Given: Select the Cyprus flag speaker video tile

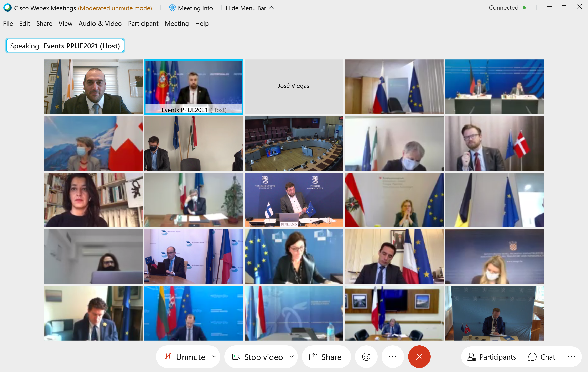Looking at the screenshot, I should [93, 87].
